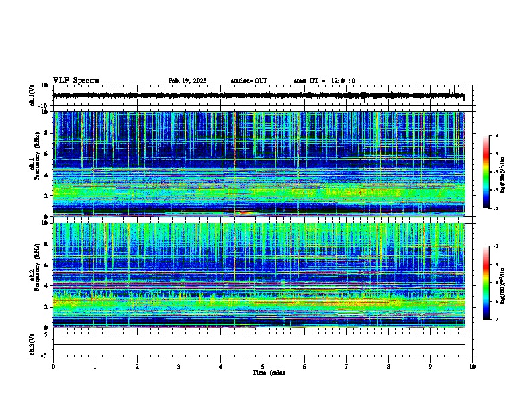Click the time axis tick label "1"
Image resolution: width=532 pixels, height=411 pixels.
[95, 367]
